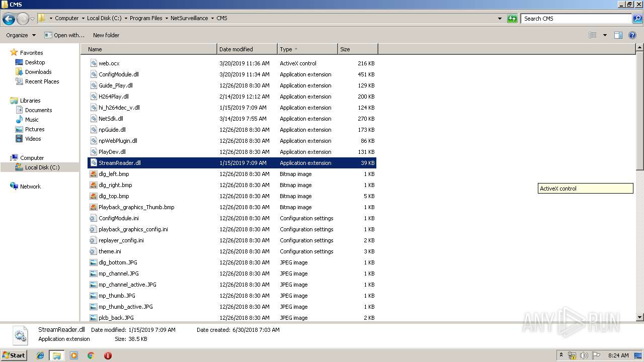Click the New folder button

pyautogui.click(x=106, y=35)
